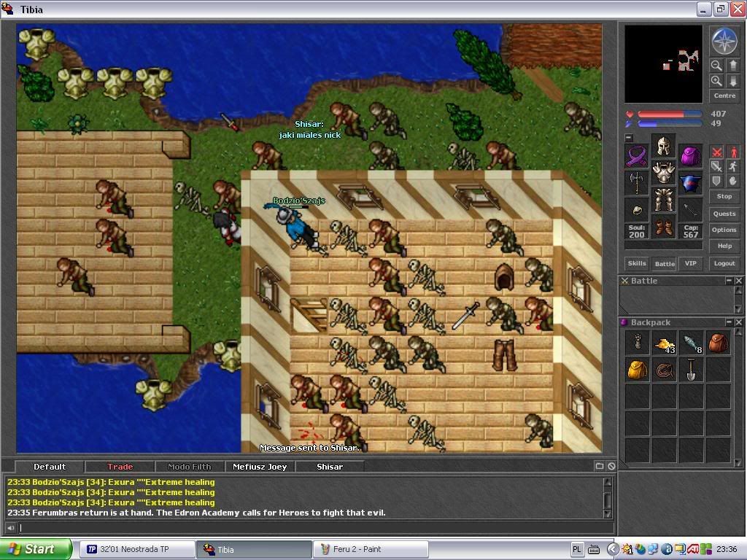Select the leather boots slot
The width and height of the screenshot is (747, 560).
tap(663, 226)
